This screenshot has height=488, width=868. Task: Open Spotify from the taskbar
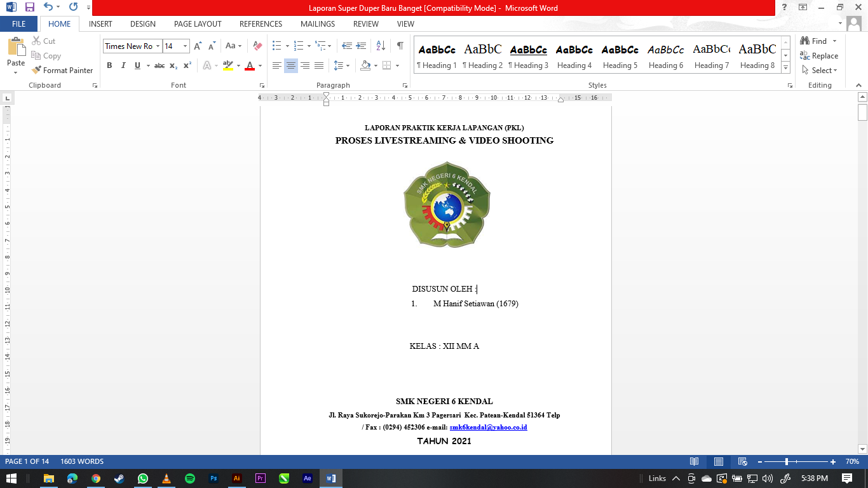coord(190,478)
